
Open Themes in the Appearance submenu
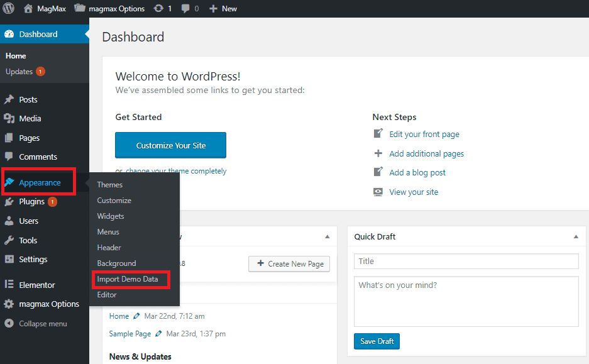click(x=109, y=184)
